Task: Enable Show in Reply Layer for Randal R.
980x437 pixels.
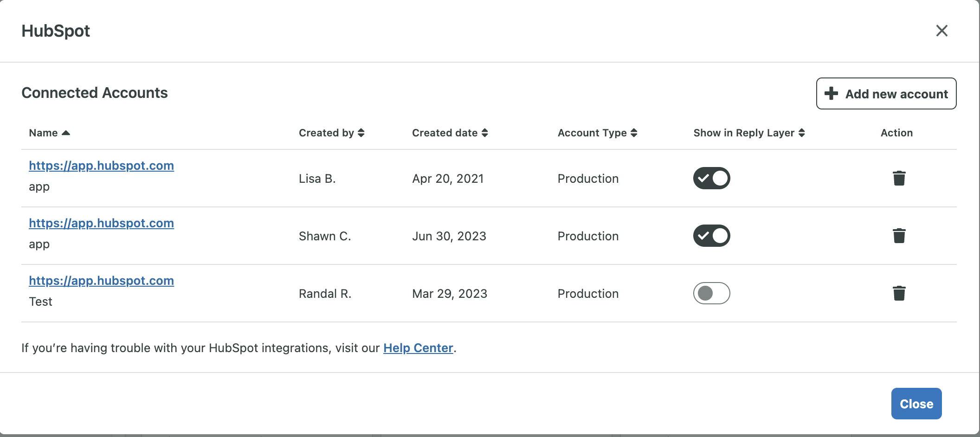Action: click(x=711, y=293)
